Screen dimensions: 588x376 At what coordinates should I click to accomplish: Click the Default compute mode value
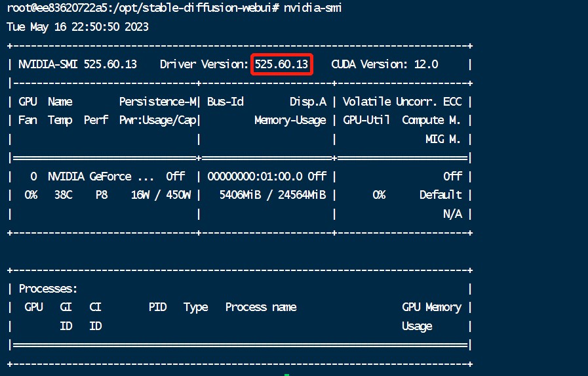[x=441, y=195]
